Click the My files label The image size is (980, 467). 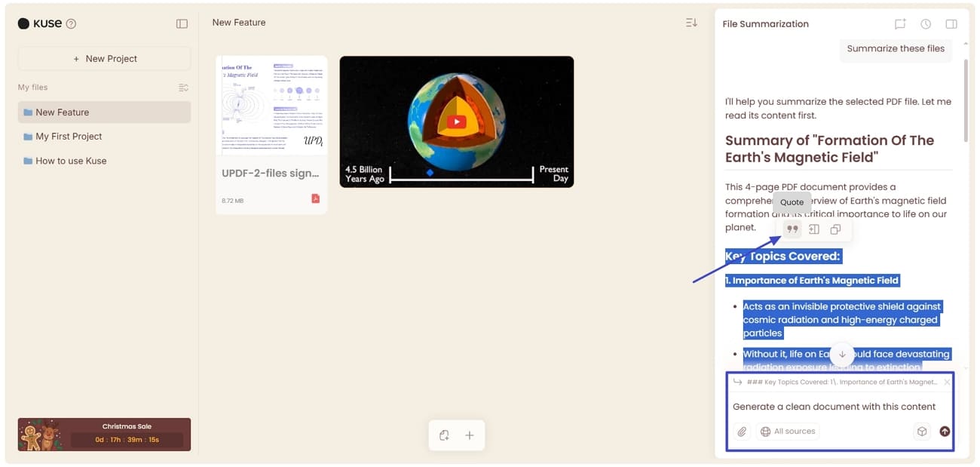coord(32,88)
